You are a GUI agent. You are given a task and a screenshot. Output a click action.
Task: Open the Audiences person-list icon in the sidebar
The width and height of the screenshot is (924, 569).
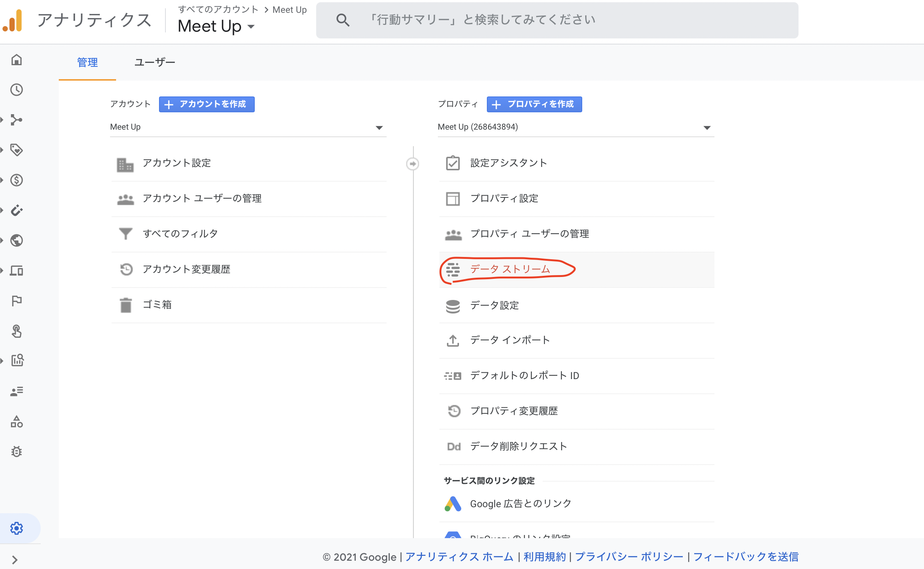click(x=17, y=391)
